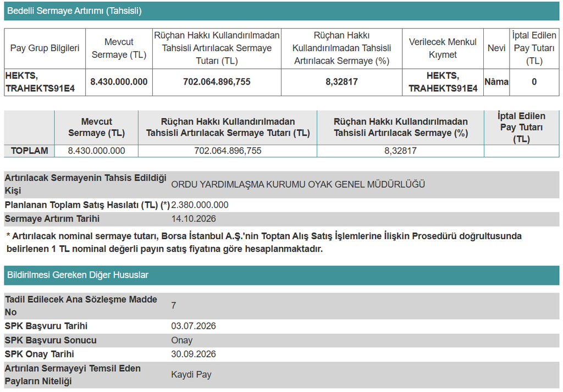Select the footnote about Borsa İstanbul procedure
The height and width of the screenshot is (392, 563).
pyautogui.click(x=264, y=242)
